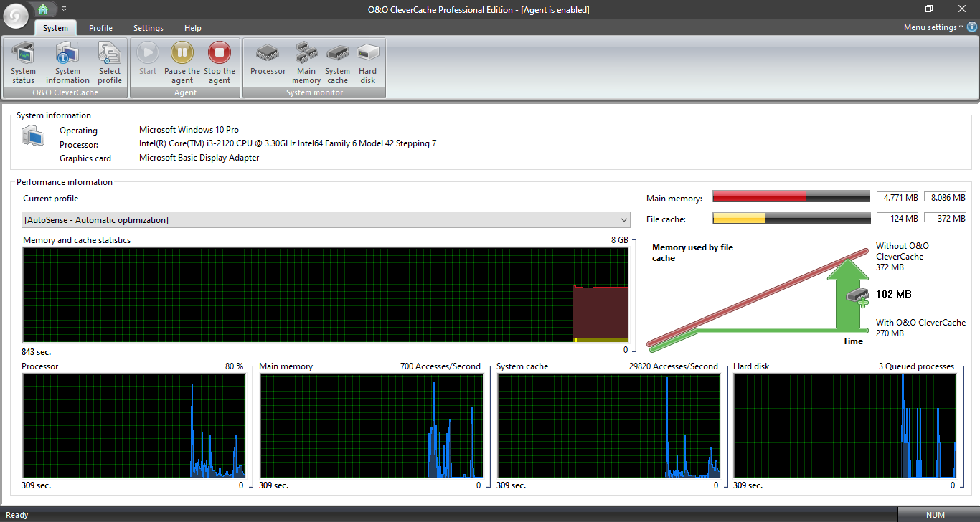Viewport: 980px width, 522px height.
Task: Click the With O&O CleverCache label
Action: (920, 323)
